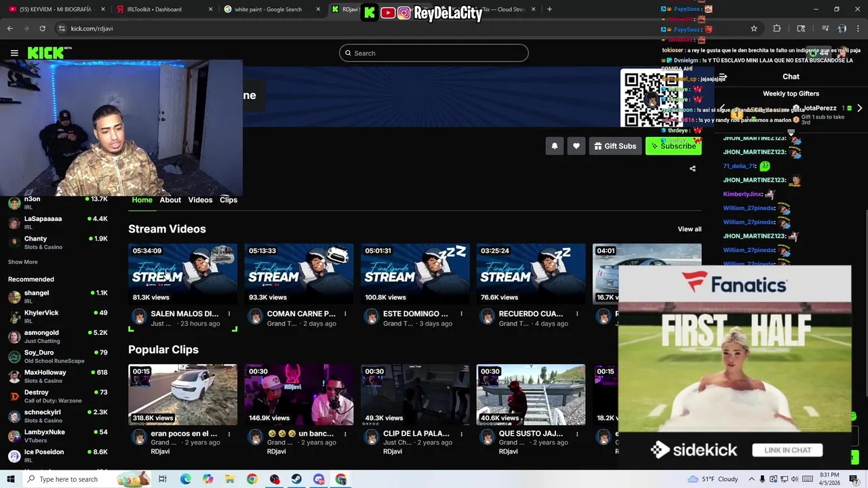Screen dimensions: 868x488
Task: Play the 40.6K views stairs clip
Action: (531, 394)
